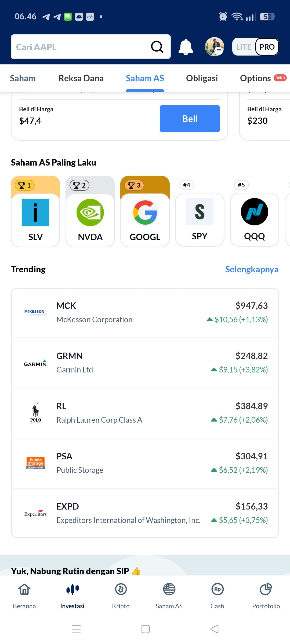Tap the Android back navigation button
290x644 pixels.
click(x=214, y=629)
